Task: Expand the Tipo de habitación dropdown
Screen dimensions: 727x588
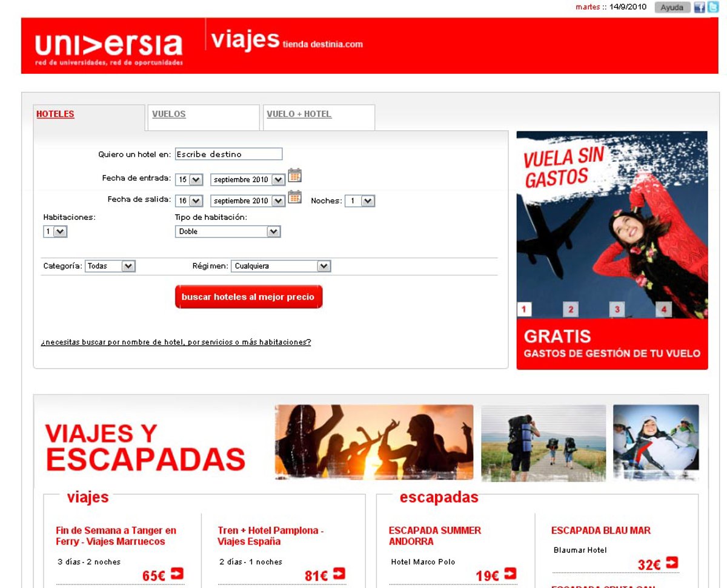Action: coord(273,231)
